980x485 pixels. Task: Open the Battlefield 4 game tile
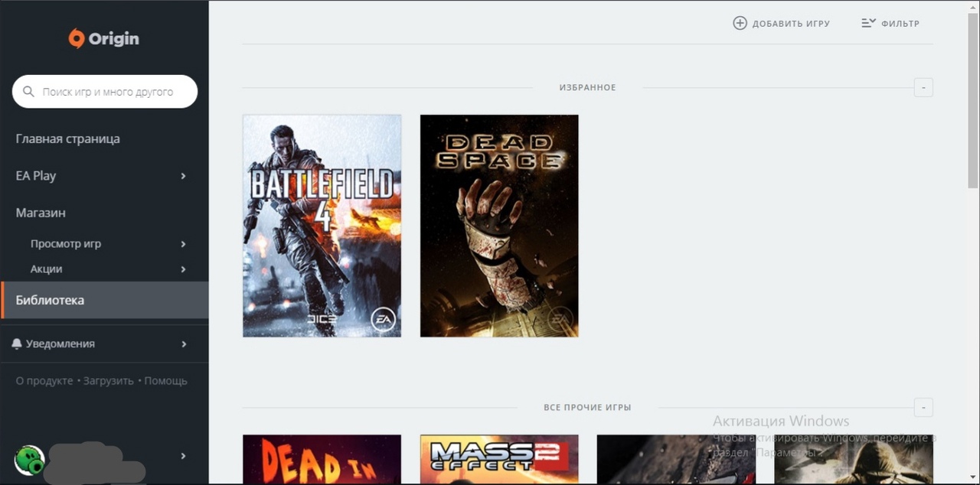(322, 226)
